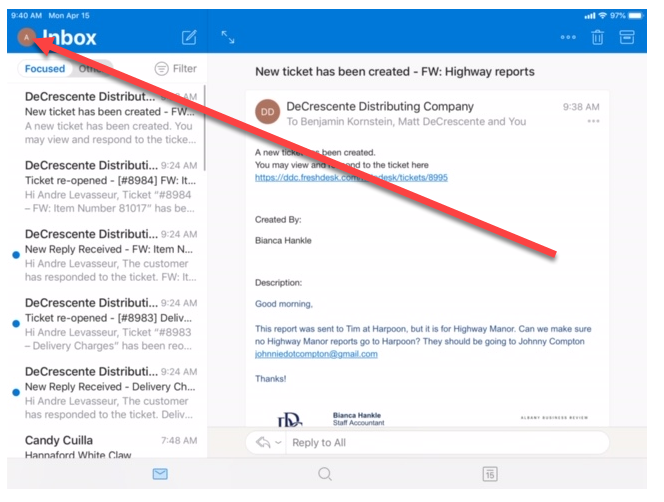Screen dimensions: 664x502
Task: Tap the signature logo image
Action: click(290, 420)
